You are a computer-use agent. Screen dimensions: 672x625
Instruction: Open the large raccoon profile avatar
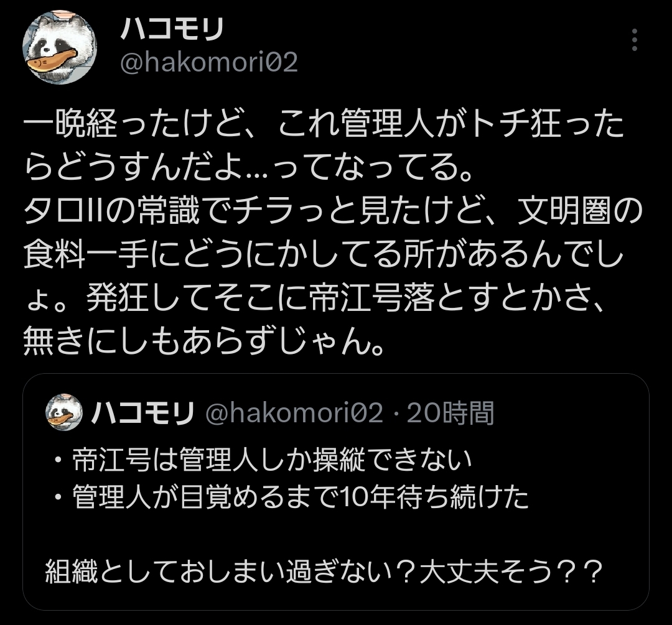coord(60,47)
